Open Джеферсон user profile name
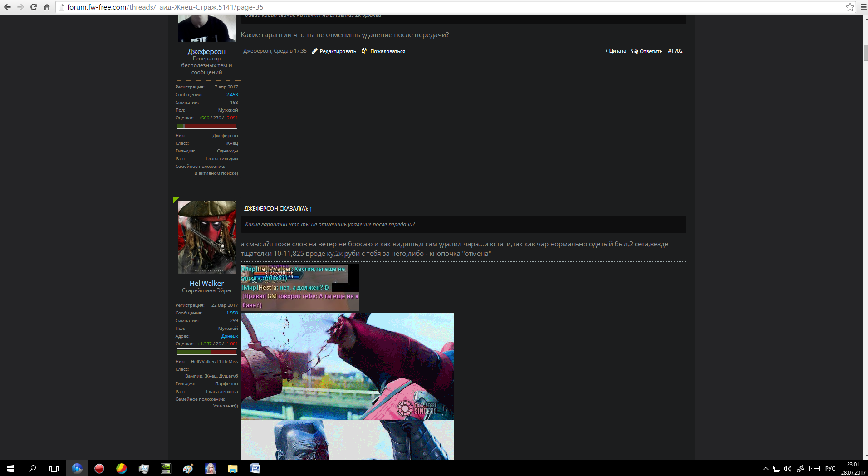The width and height of the screenshot is (868, 476). [x=206, y=52]
